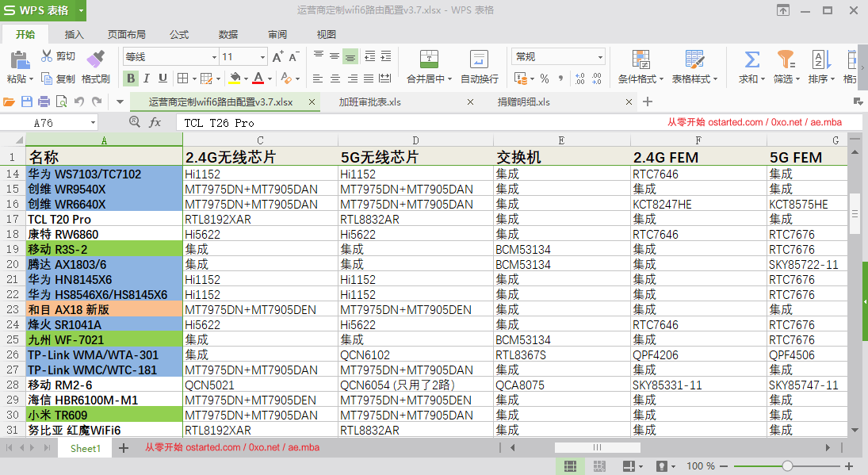868x475 pixels.
Task: Click increase decimal places icon
Action: pyautogui.click(x=579, y=79)
